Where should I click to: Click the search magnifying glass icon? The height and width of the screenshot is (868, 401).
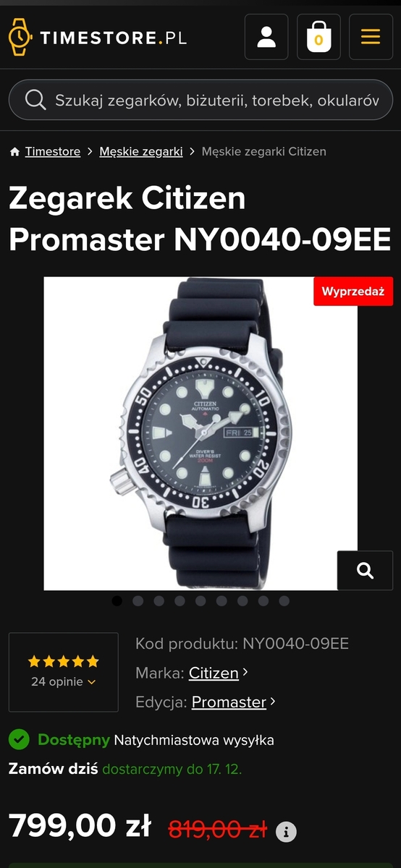pos(35,100)
